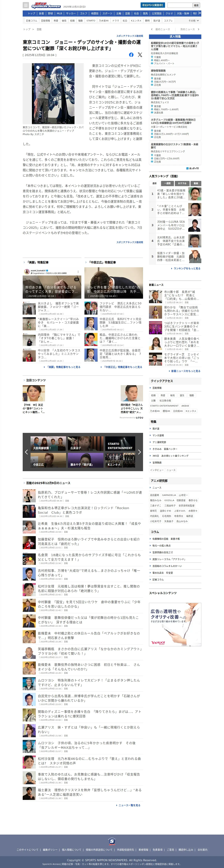Click 芸能 breadcrumb link
The width and height of the screenshot is (224, 868).
[39, 29]
